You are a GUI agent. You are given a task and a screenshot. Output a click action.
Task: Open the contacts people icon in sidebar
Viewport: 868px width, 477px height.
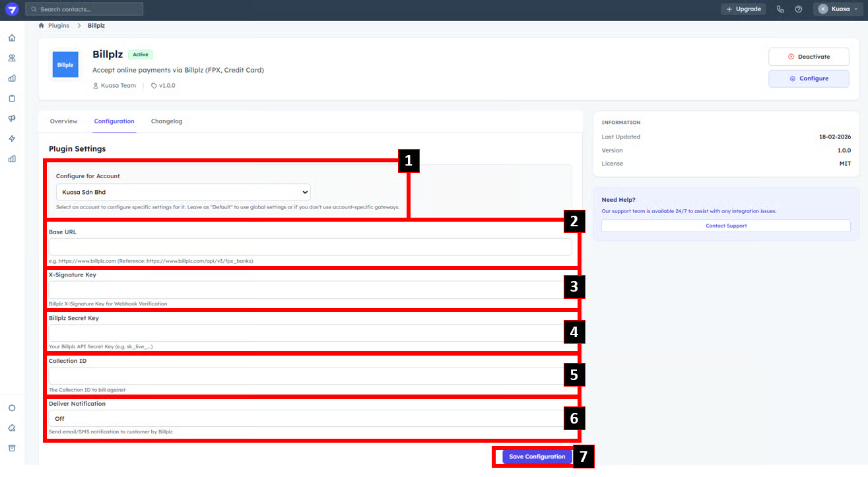pos(12,58)
